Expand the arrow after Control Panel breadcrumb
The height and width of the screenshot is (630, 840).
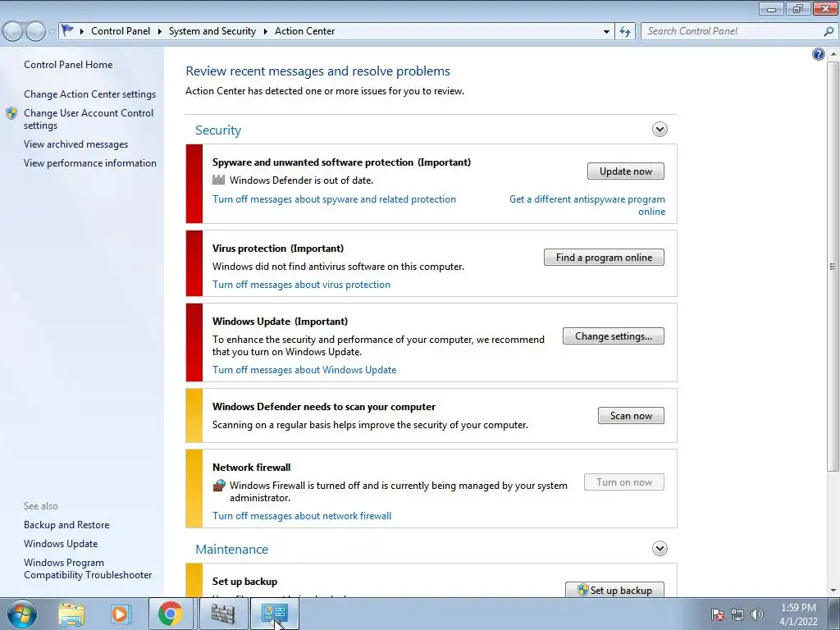[160, 32]
